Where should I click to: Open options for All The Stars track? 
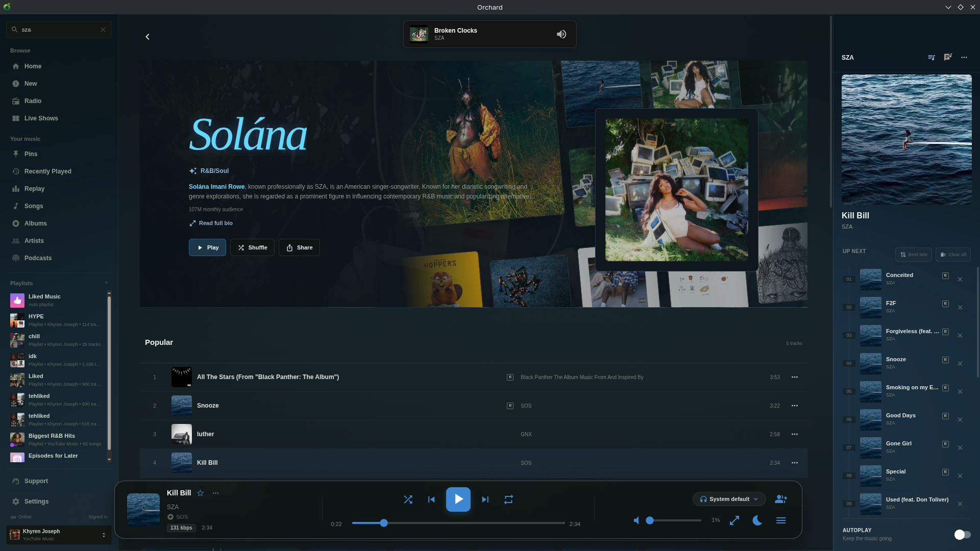(795, 377)
